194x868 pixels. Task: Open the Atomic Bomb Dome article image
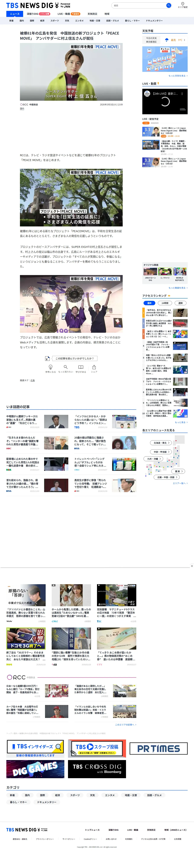pos(71,197)
